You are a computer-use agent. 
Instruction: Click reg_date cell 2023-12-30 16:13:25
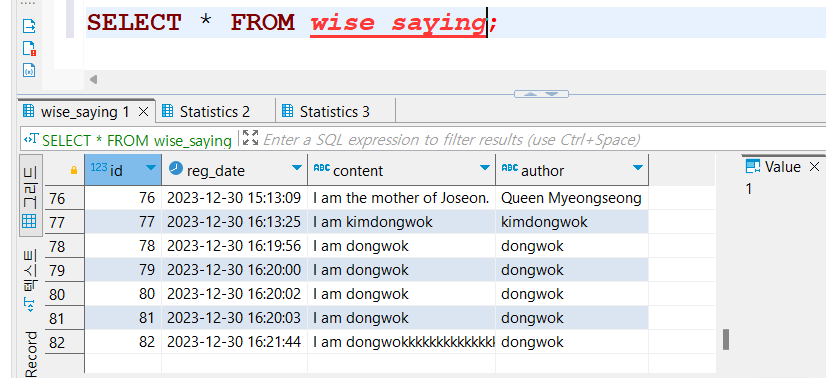[x=234, y=222]
